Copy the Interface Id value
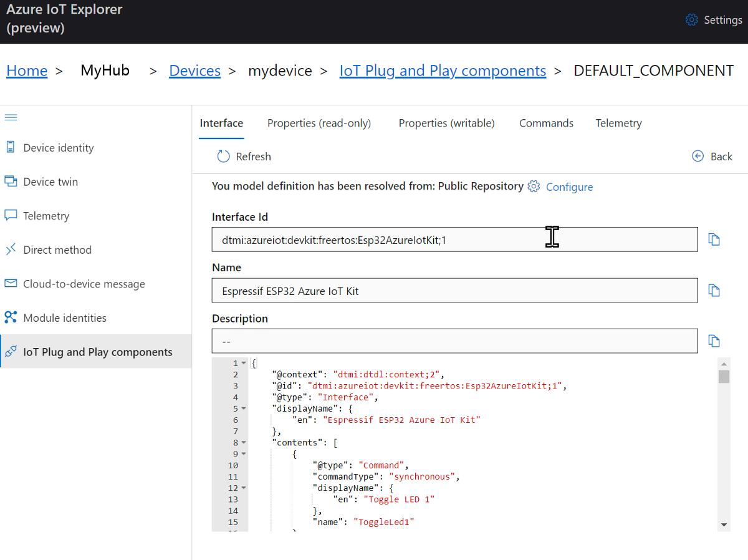748x560 pixels. point(714,239)
